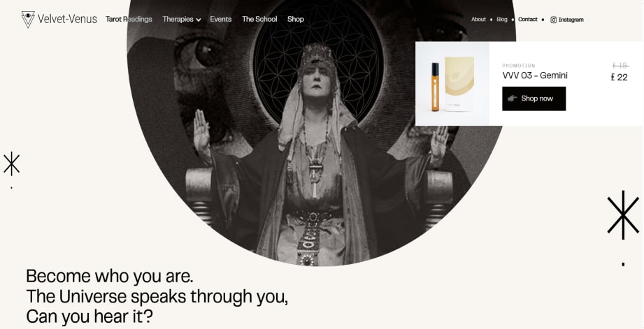Screen dimensions: 644x329
Task: Click the Shop now button
Action: [534, 98]
